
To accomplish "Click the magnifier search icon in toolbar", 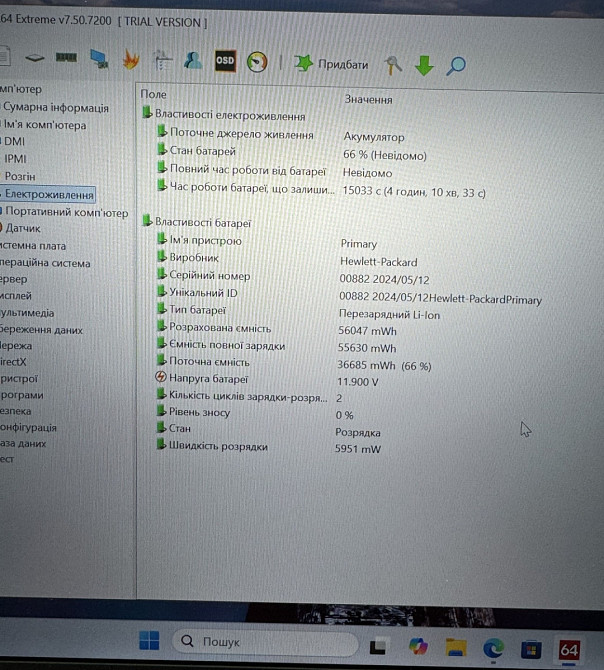I will tap(456, 66).
